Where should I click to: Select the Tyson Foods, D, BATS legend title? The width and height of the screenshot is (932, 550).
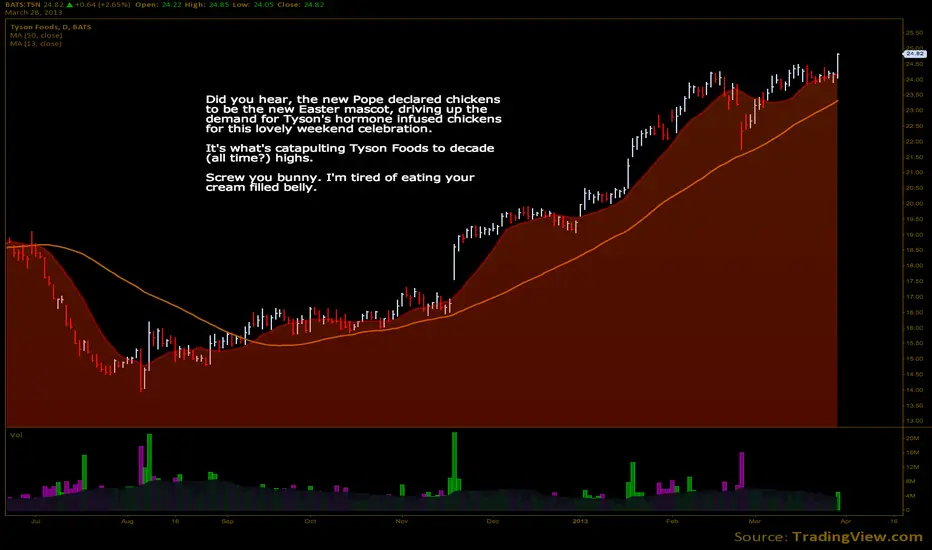51,27
